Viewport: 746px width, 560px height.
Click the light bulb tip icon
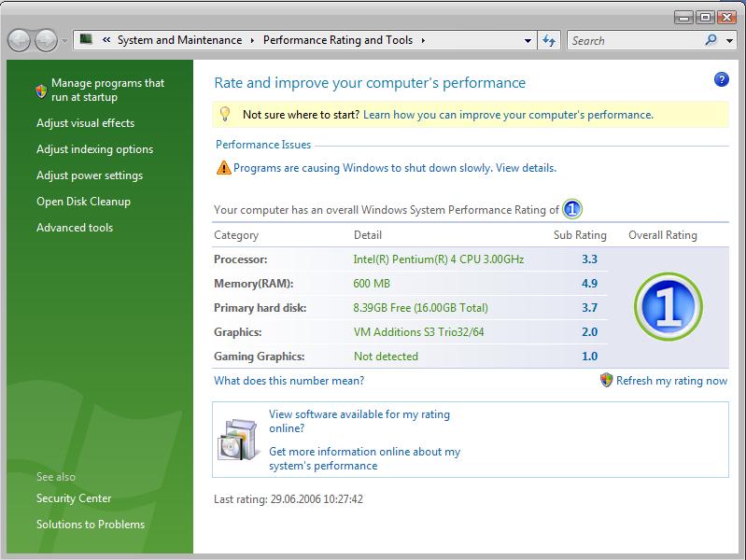225,114
